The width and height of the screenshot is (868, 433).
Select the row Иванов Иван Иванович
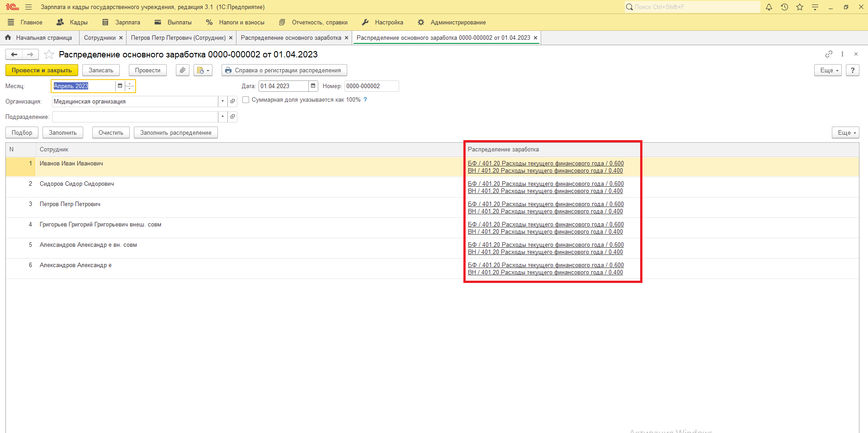(432, 167)
